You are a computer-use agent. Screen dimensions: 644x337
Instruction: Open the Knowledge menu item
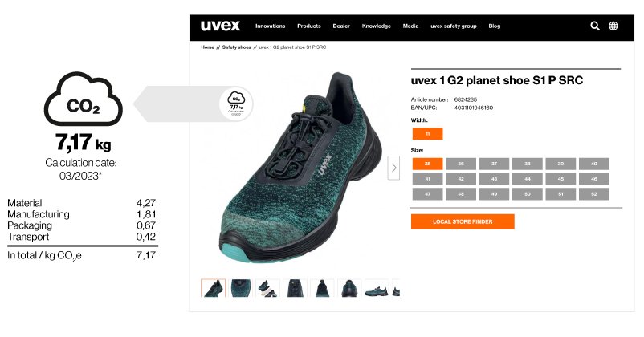pyautogui.click(x=377, y=26)
